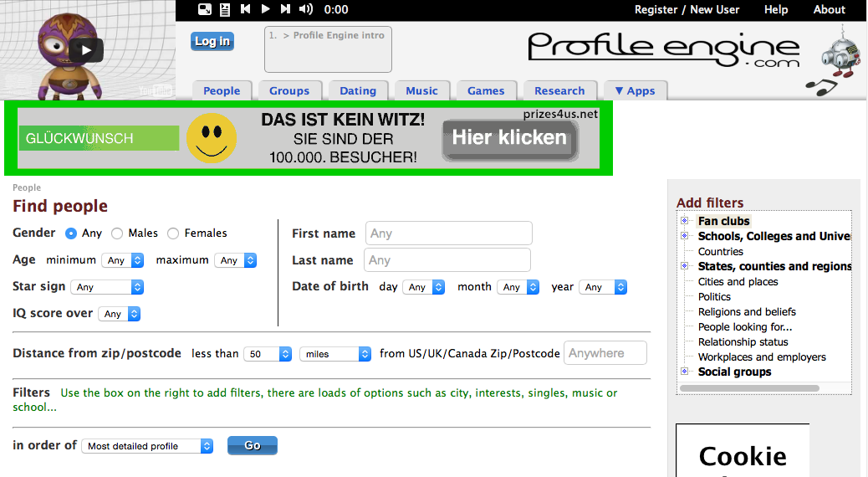
Task: Click the video display mode icon
Action: tap(205, 9)
